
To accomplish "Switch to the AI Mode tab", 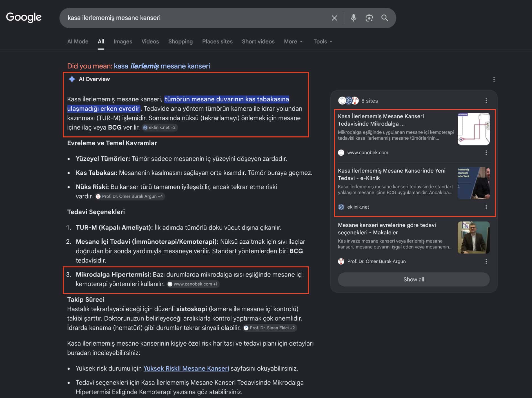I will point(78,41).
